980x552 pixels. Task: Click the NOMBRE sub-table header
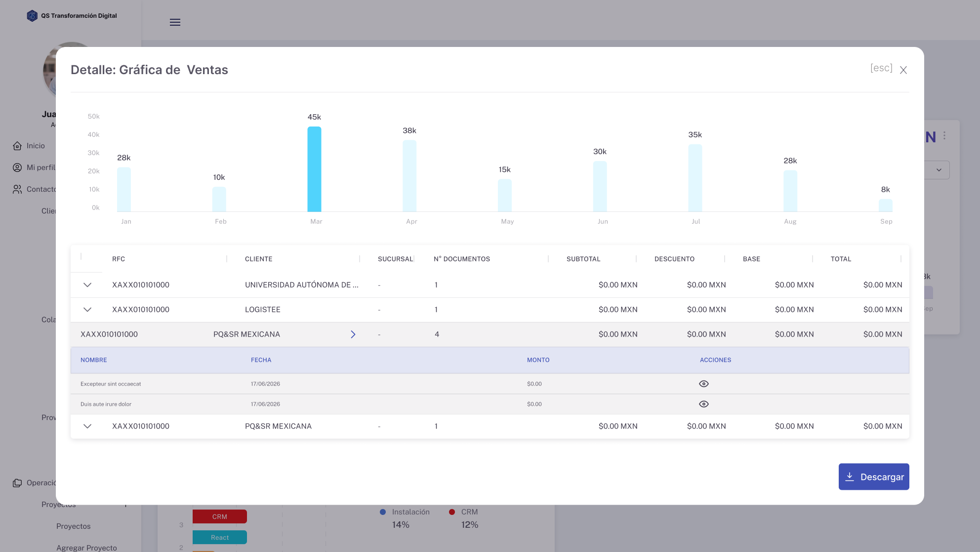94,360
